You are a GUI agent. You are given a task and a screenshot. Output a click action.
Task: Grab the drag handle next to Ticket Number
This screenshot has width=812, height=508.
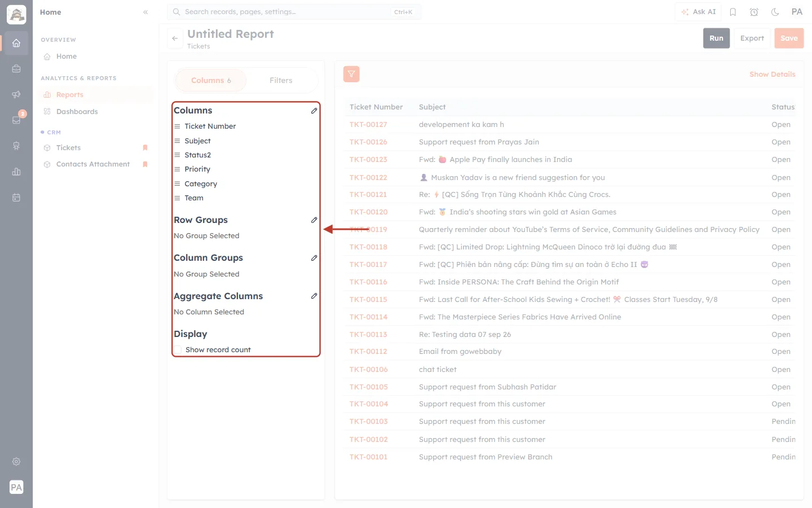(x=177, y=126)
